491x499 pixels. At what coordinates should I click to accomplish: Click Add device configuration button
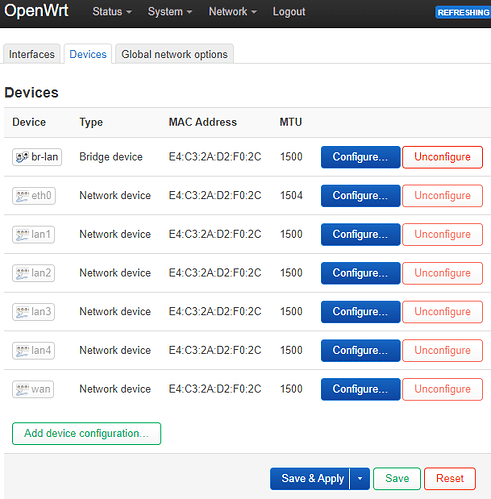click(x=86, y=433)
